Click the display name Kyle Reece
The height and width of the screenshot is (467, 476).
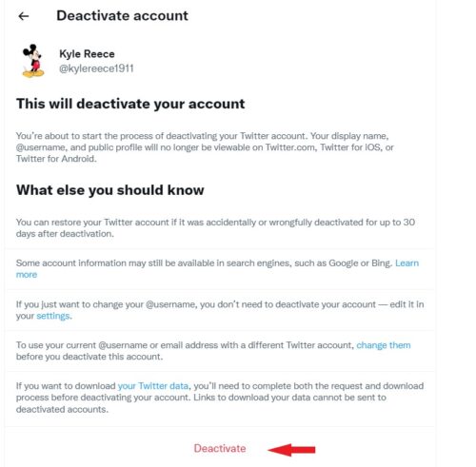click(87, 54)
